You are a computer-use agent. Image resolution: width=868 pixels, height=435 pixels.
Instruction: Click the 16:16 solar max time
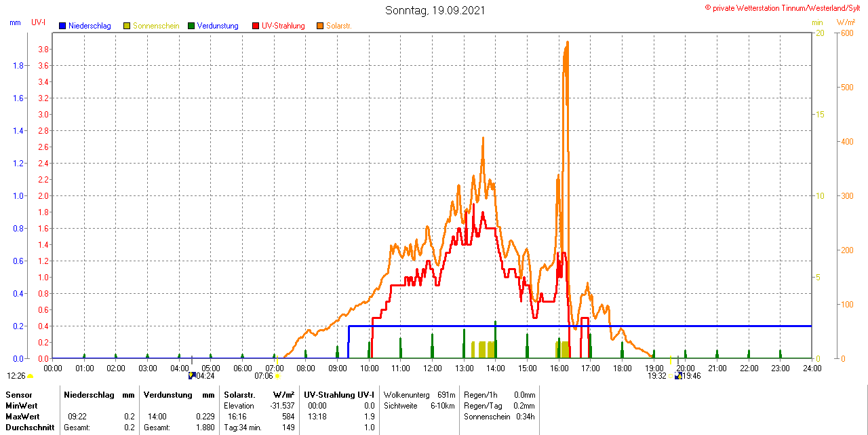(x=237, y=416)
